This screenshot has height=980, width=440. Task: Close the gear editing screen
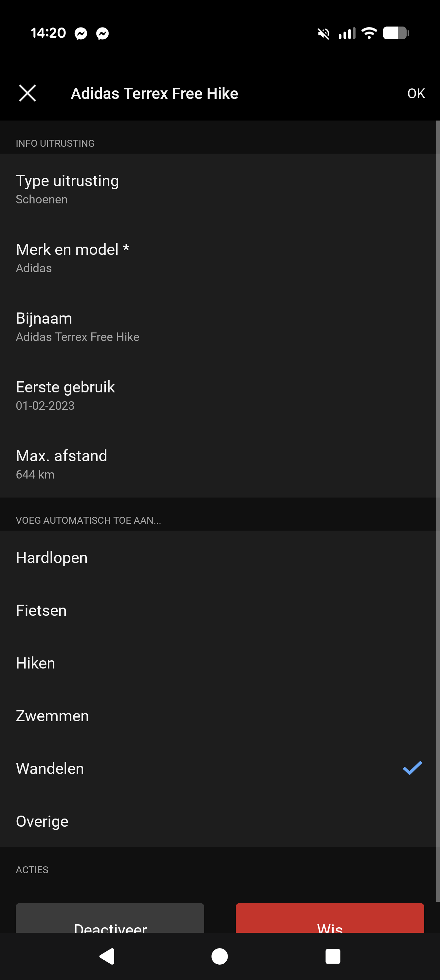[27, 92]
